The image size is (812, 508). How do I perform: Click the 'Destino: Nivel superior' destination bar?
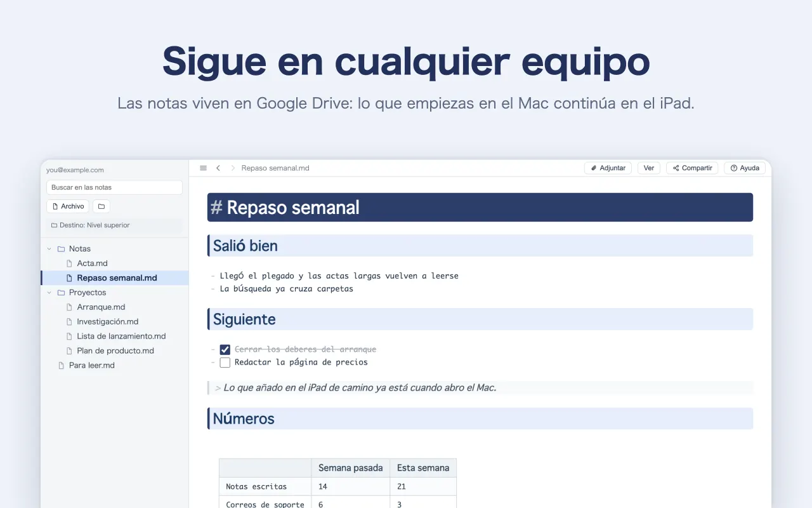point(114,225)
